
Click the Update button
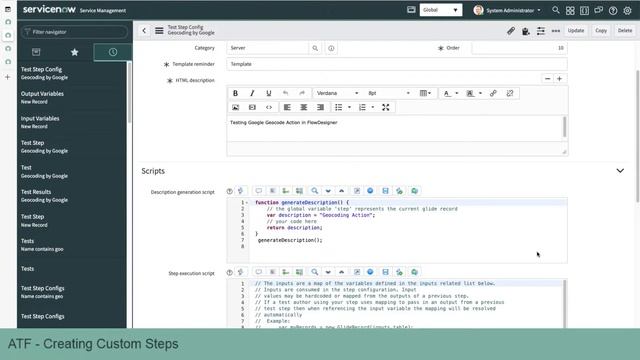576,31
